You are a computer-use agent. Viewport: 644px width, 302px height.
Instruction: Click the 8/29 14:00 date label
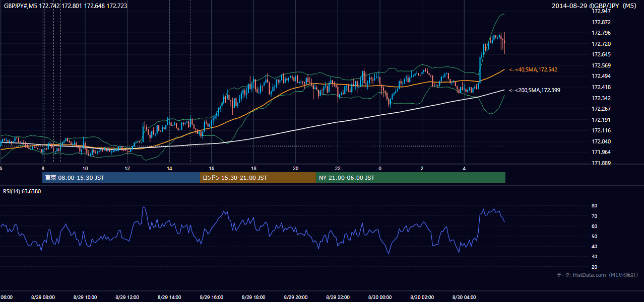click(169, 297)
